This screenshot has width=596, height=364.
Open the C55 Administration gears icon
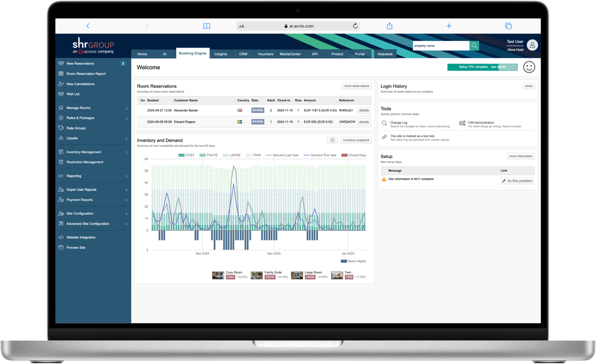(462, 123)
